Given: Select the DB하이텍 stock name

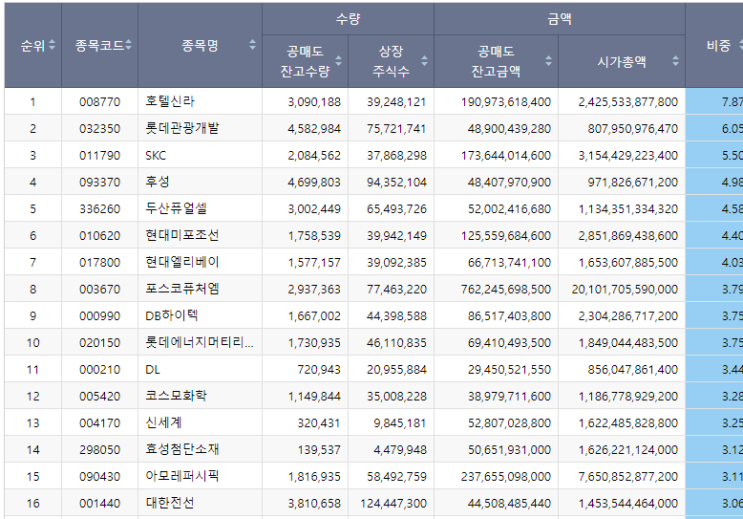Looking at the screenshot, I should [171, 316].
